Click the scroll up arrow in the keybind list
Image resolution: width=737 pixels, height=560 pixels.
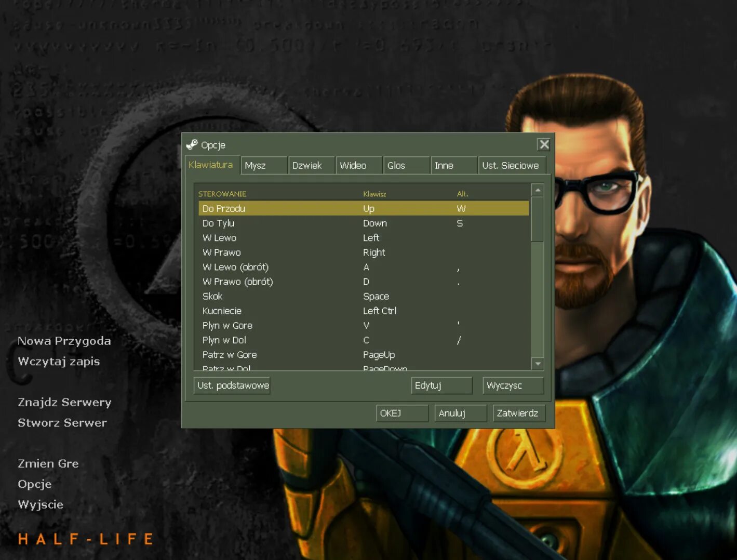point(538,190)
